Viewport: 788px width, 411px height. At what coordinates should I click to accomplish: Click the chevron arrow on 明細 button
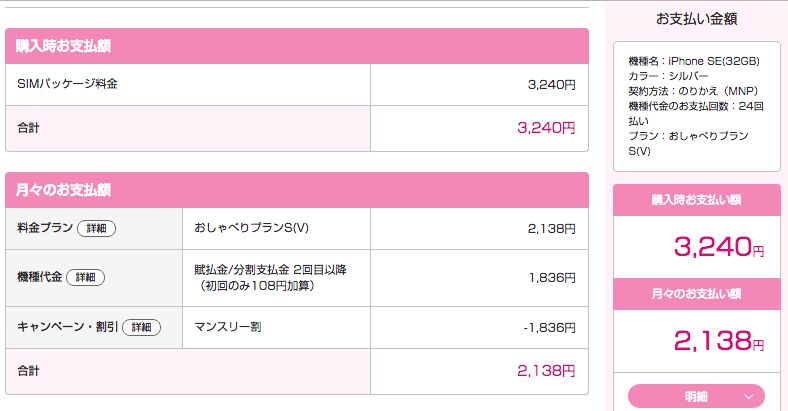pyautogui.click(x=749, y=397)
